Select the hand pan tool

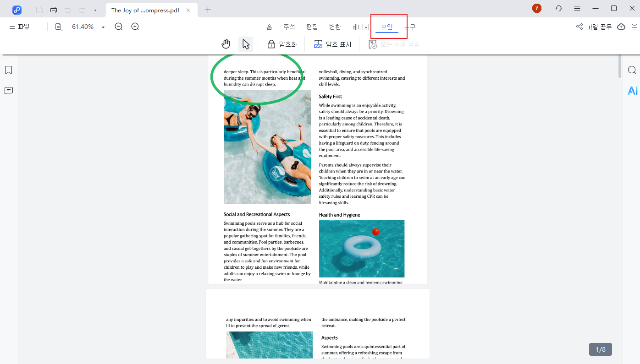coord(226,44)
